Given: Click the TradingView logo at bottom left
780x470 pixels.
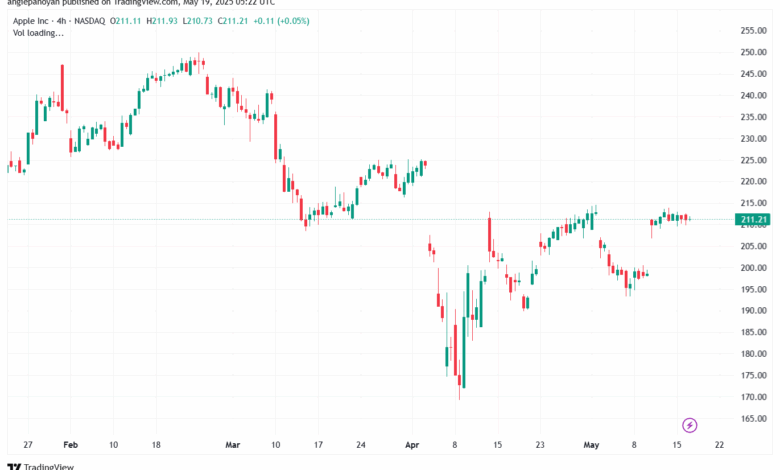Looking at the screenshot, I should pyautogui.click(x=14, y=467).
